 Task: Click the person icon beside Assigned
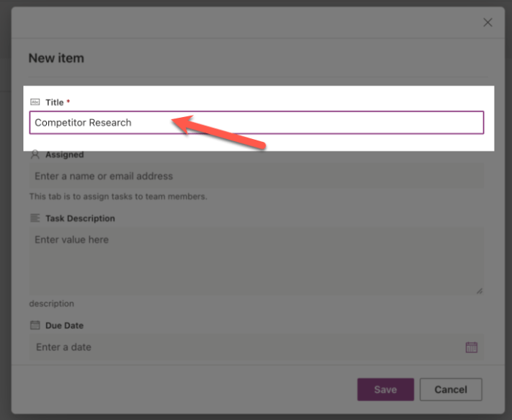(35, 154)
